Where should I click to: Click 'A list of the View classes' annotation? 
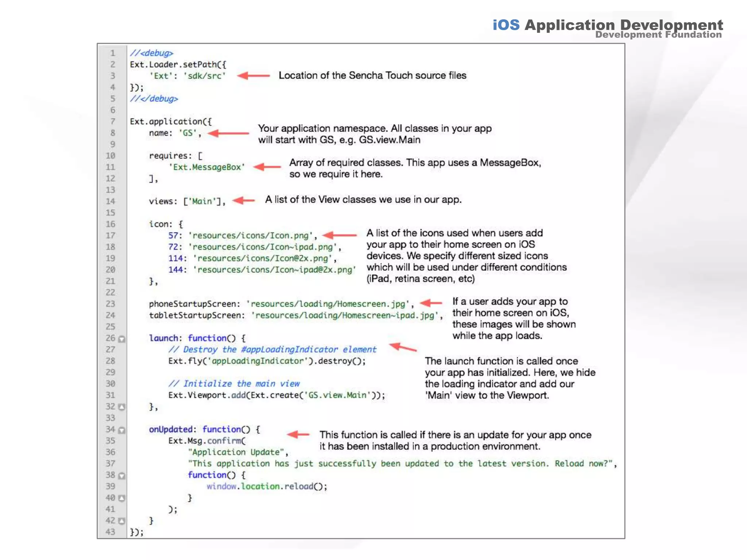click(363, 200)
